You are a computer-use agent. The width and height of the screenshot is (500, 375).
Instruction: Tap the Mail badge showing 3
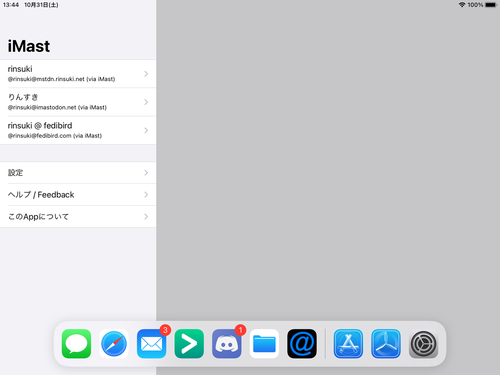click(x=165, y=330)
